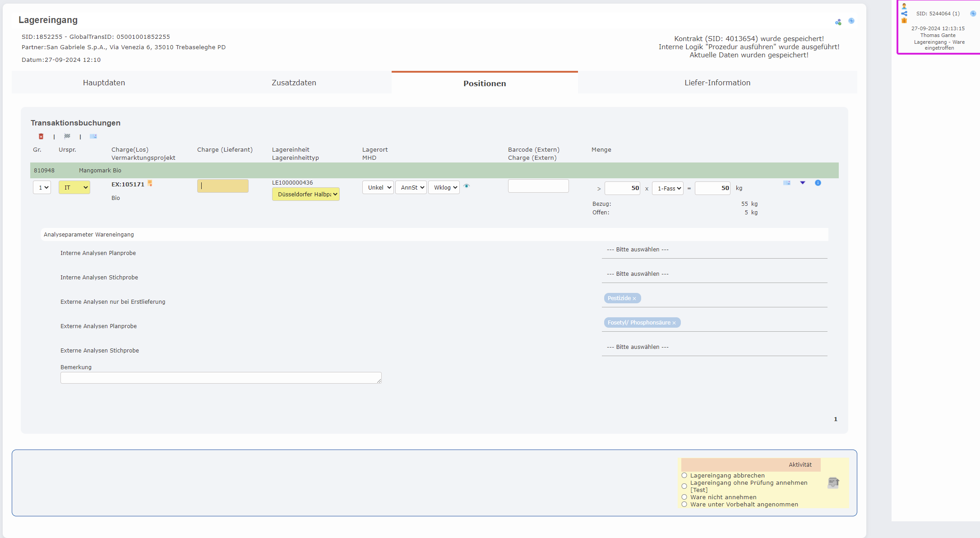The image size is (980, 538).
Task: Click the red delete trash icon
Action: (x=41, y=136)
